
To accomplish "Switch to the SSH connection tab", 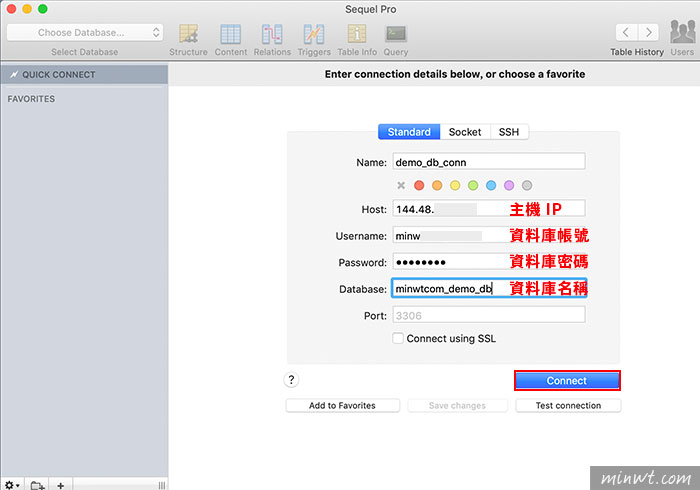I will pyautogui.click(x=509, y=132).
